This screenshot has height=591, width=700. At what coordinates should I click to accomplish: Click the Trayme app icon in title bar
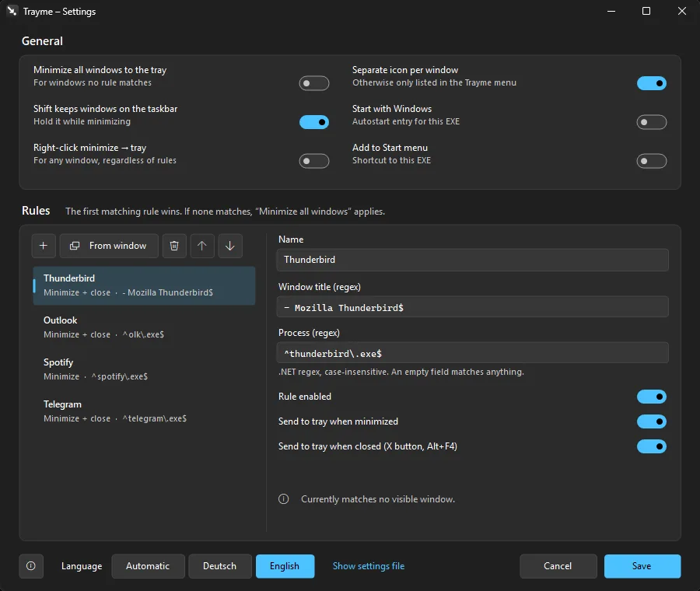tap(12, 11)
